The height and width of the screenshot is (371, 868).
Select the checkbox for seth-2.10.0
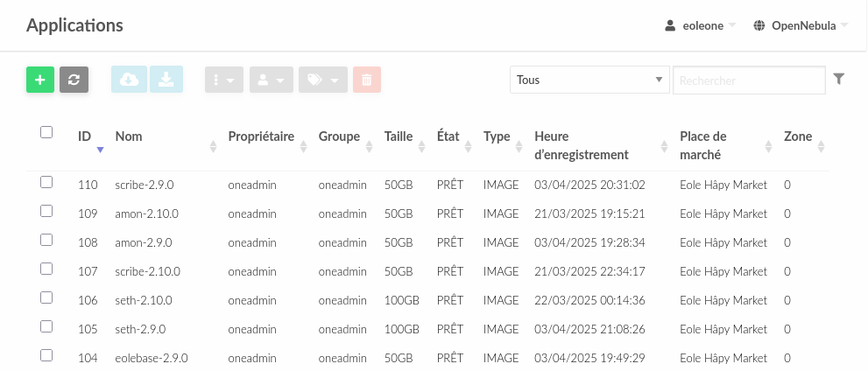point(46,298)
